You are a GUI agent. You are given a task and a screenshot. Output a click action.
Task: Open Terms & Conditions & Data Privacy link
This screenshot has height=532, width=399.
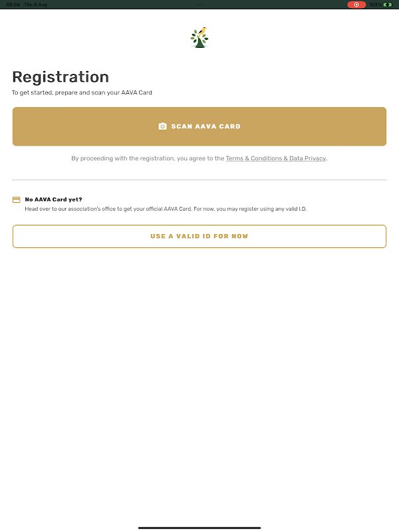click(x=275, y=159)
